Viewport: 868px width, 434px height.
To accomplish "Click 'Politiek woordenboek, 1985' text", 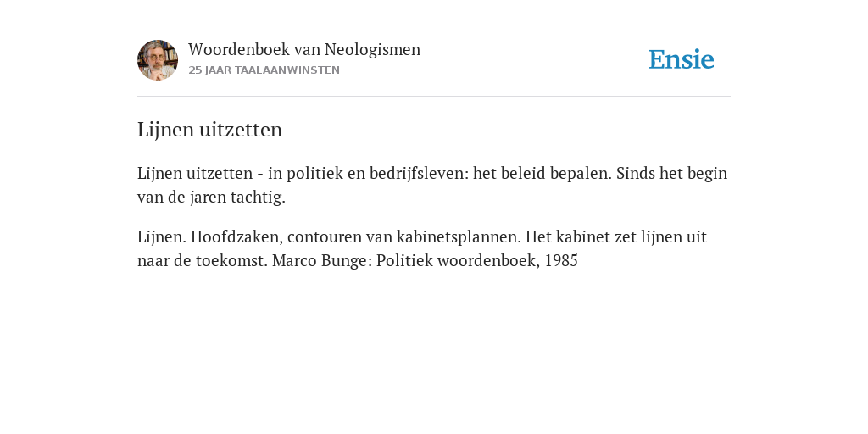I will coord(477,260).
